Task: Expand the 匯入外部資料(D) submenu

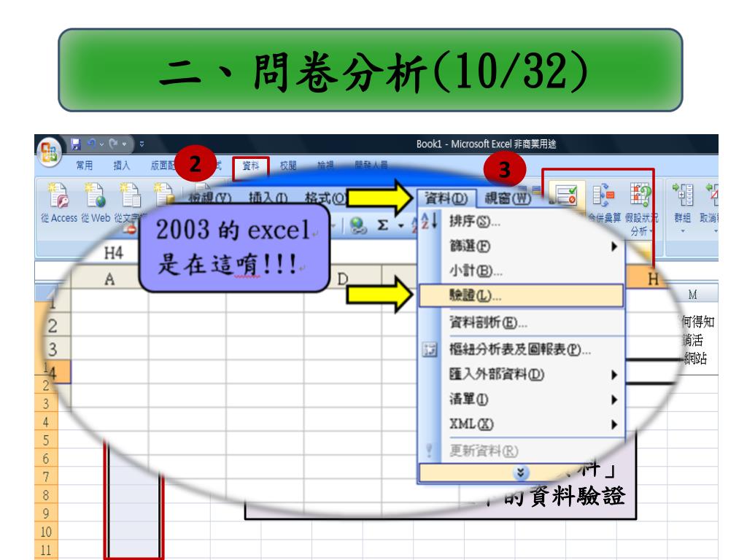Action: [521, 374]
